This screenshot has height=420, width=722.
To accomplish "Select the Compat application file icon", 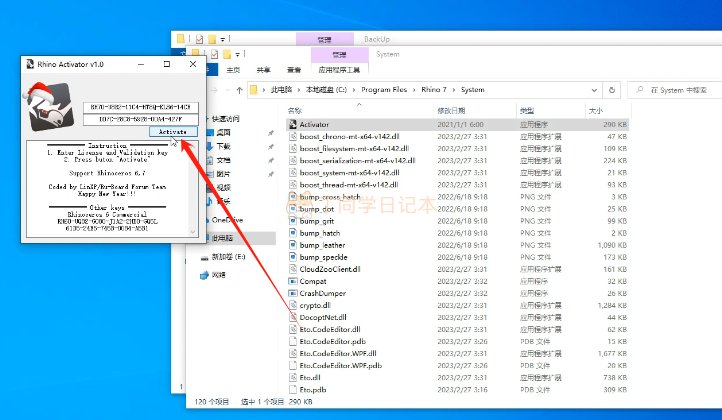I will tap(292, 282).
